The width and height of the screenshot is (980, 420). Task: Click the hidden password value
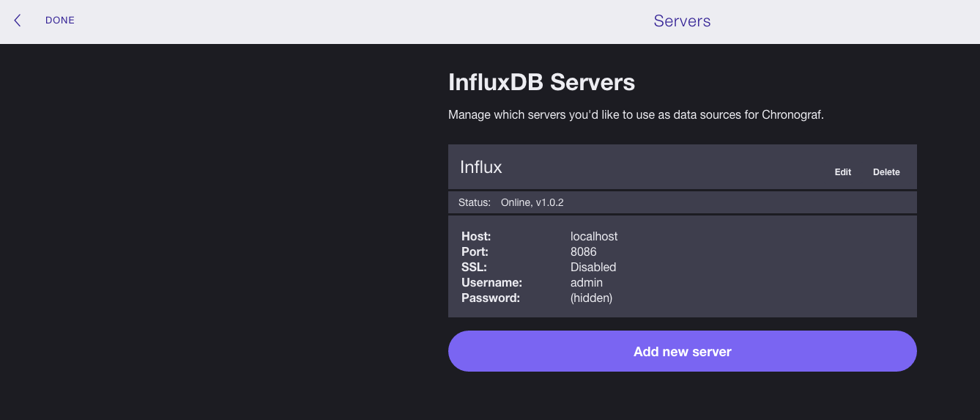click(591, 298)
